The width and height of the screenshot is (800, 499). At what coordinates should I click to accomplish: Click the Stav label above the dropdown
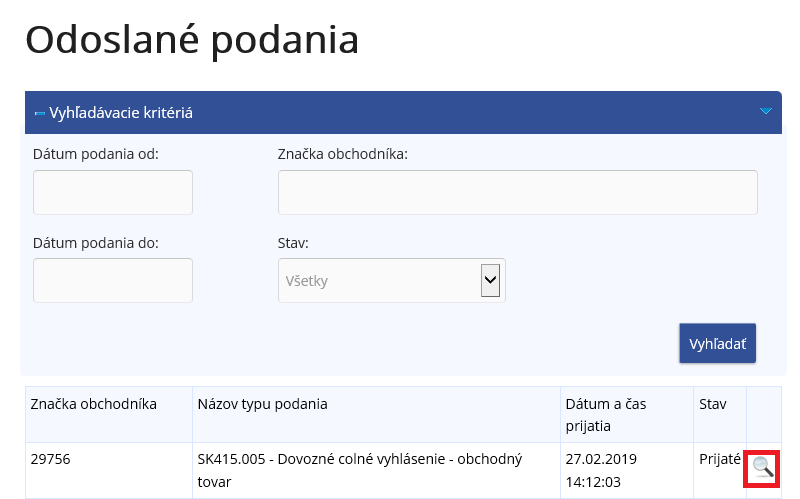293,242
